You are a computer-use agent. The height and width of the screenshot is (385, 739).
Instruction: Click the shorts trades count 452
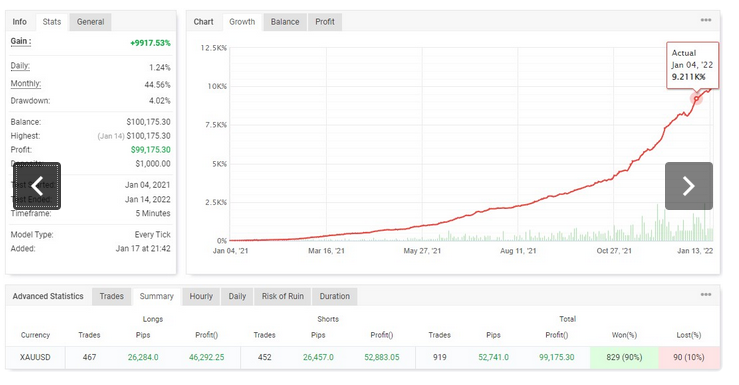tap(264, 357)
